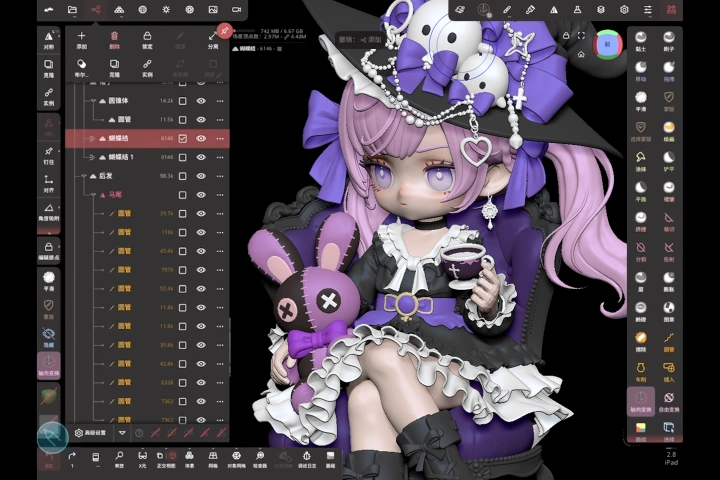The width and height of the screenshot is (720, 480).
Task: Select the 图章 stamp tool
Action: tap(669, 311)
